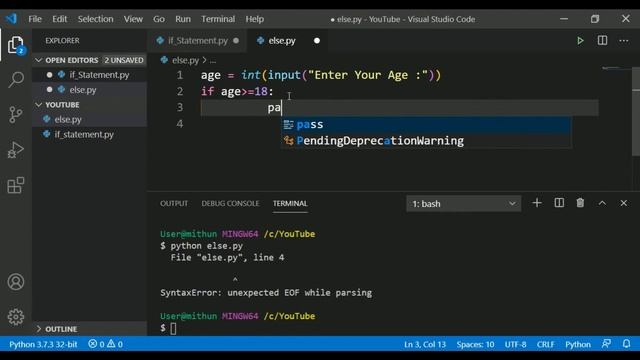Open else.py in YOUTUBE folder

(x=89, y=120)
